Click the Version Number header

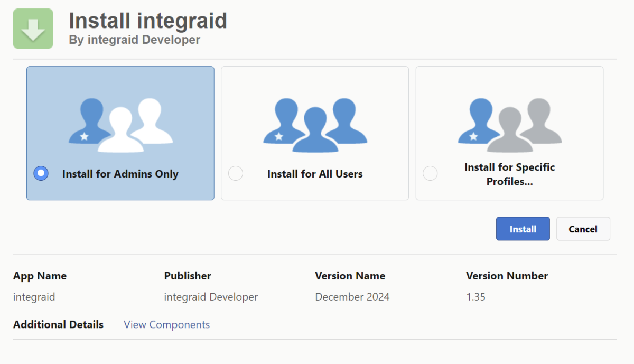(x=507, y=276)
